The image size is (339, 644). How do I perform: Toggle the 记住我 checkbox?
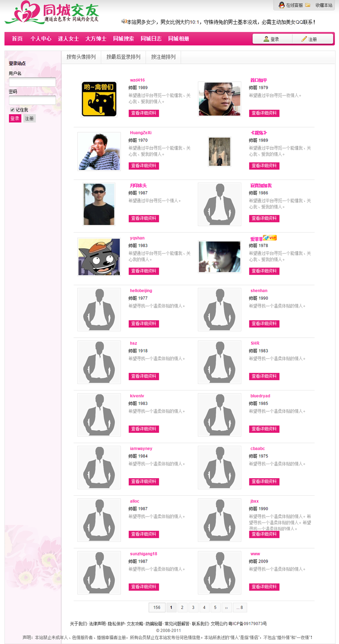[x=12, y=110]
